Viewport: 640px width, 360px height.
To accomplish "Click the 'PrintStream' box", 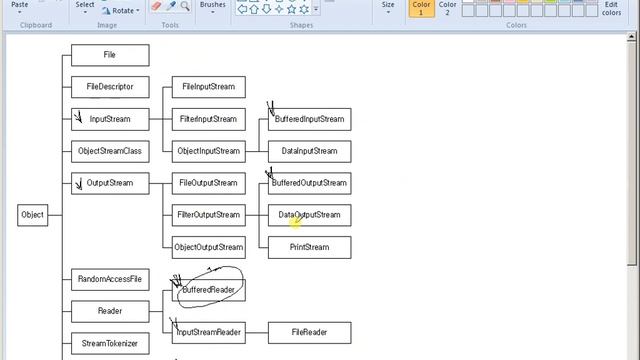I will coord(309,247).
